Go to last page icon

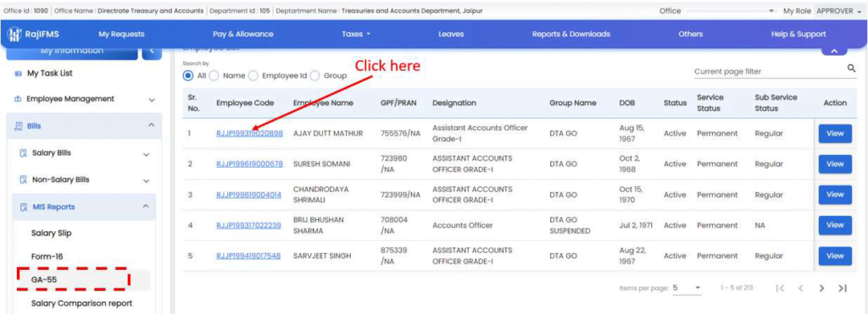(x=843, y=288)
